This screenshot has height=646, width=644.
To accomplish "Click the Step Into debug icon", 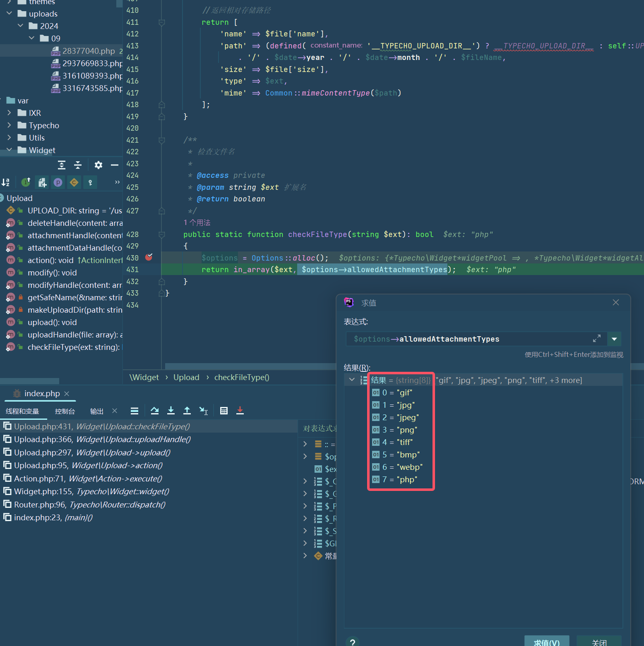I will pyautogui.click(x=171, y=411).
